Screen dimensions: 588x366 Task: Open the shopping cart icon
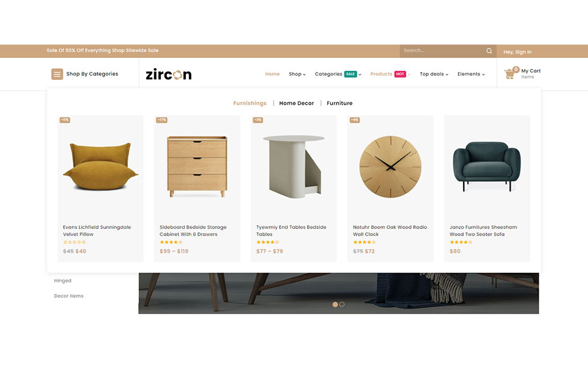coord(509,74)
